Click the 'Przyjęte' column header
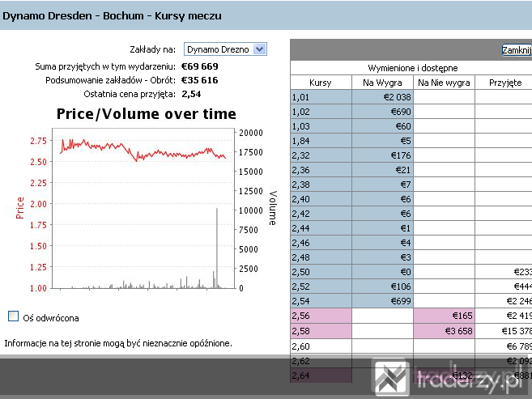 pyautogui.click(x=504, y=83)
